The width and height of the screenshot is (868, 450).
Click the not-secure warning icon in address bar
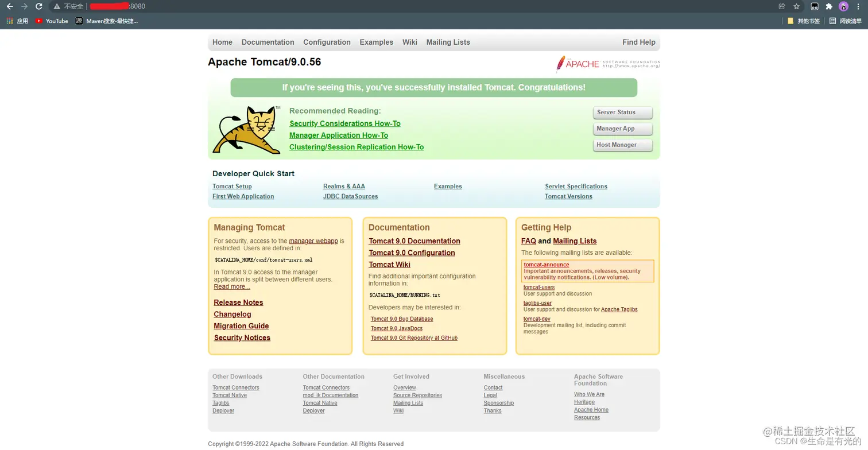[x=57, y=6]
